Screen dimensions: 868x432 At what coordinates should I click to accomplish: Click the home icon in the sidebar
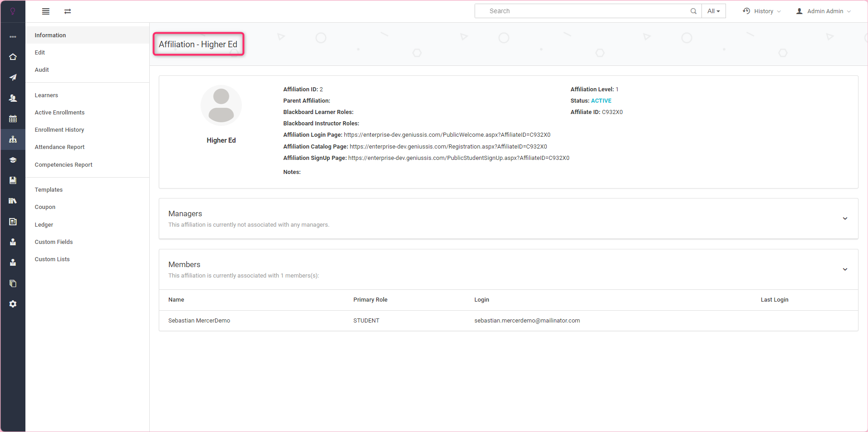coord(13,57)
